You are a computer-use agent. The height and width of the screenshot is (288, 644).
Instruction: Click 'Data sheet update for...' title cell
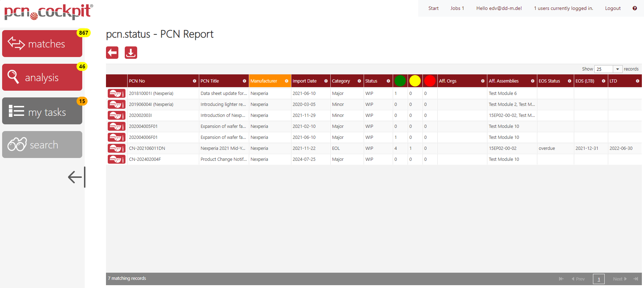(x=224, y=94)
